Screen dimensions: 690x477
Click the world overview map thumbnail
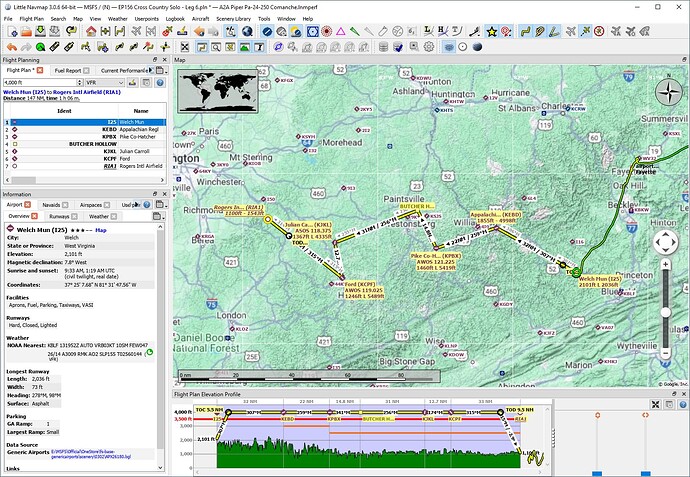(x=217, y=90)
